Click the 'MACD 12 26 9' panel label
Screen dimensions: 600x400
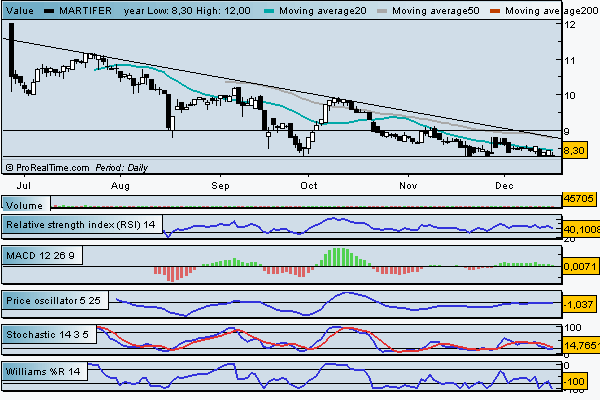[x=40, y=255]
